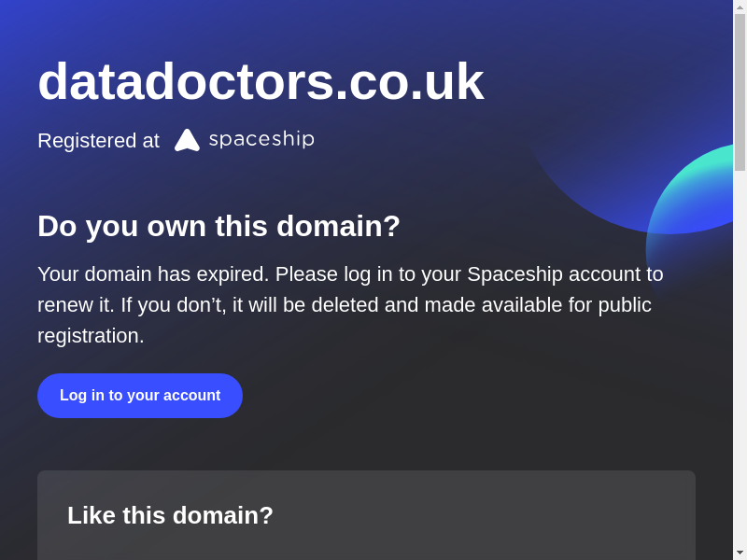Click the spaceship wordmark text

(261, 139)
